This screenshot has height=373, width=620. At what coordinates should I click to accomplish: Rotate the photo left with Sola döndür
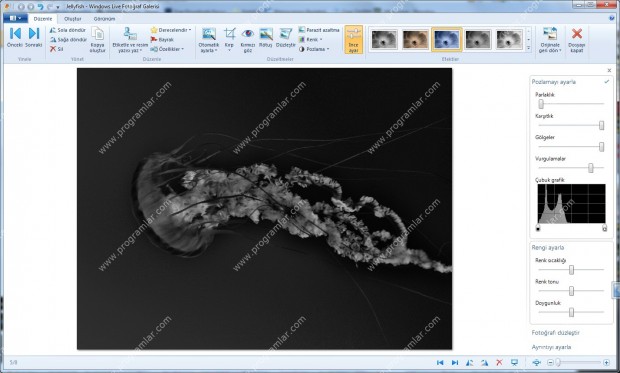pyautogui.click(x=68, y=30)
